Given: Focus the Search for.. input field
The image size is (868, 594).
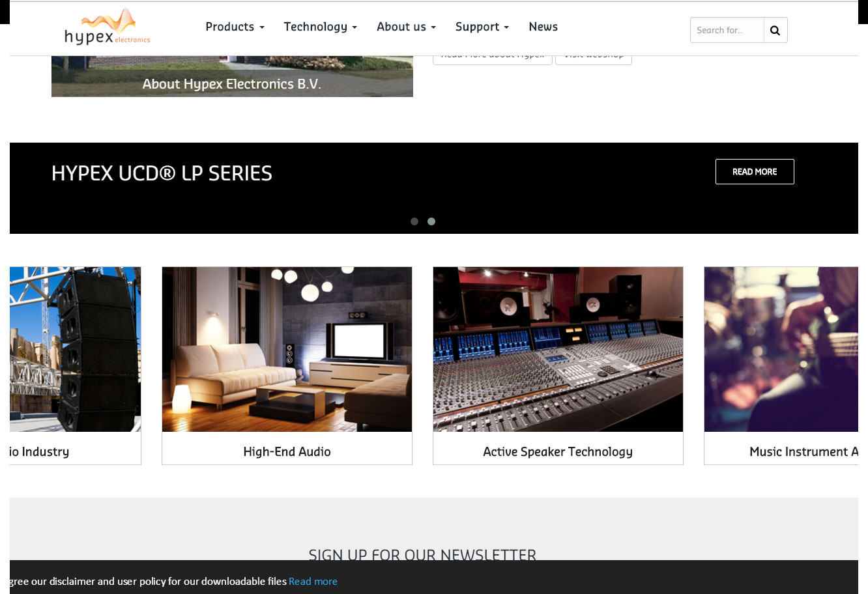Looking at the screenshot, I should [727, 30].
